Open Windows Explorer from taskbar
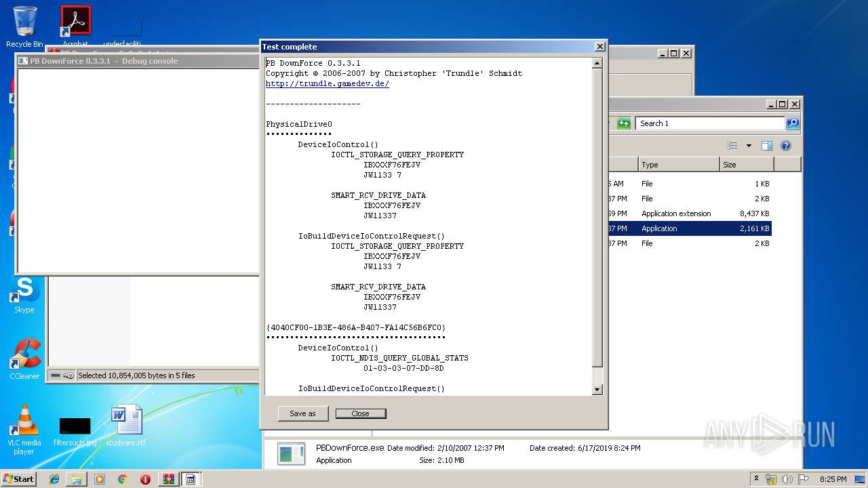The width and height of the screenshot is (868, 488). (x=77, y=479)
